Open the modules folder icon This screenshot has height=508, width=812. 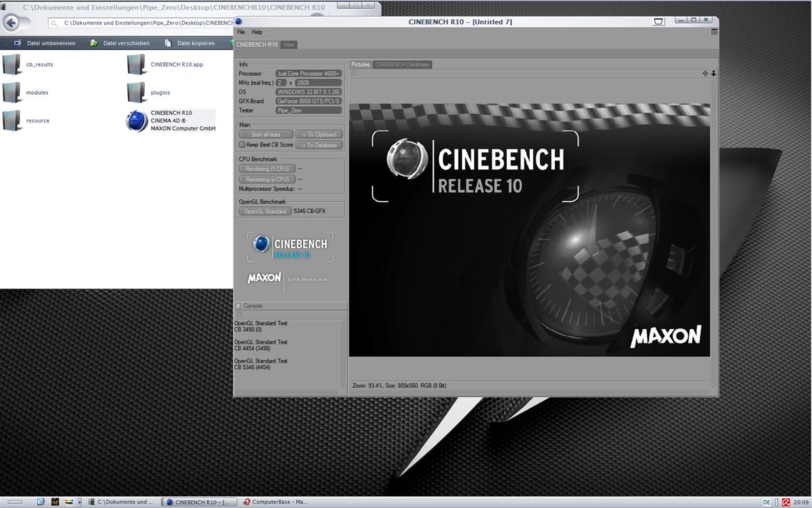(12, 92)
